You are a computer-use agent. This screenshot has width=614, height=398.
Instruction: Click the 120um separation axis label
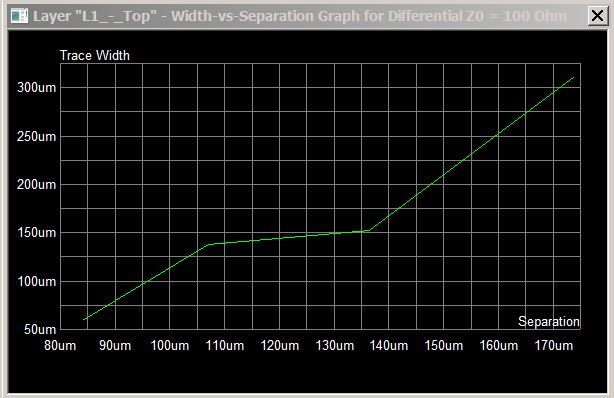pyautogui.click(x=280, y=346)
